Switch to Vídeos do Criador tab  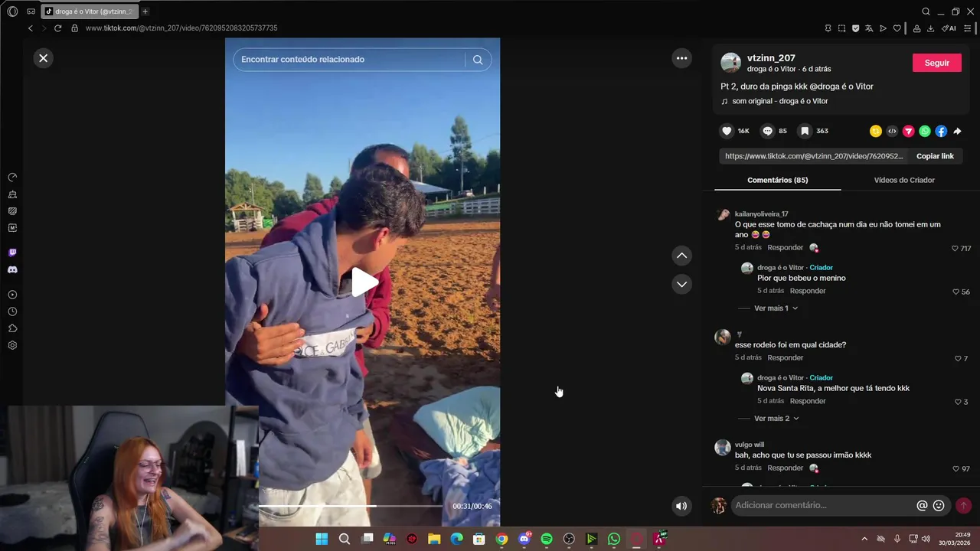click(x=904, y=180)
